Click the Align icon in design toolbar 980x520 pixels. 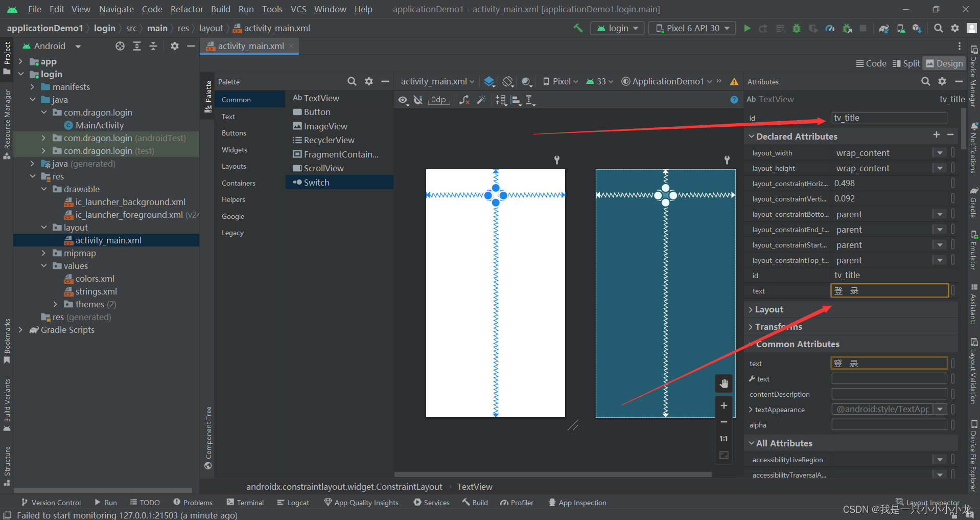[x=516, y=100]
